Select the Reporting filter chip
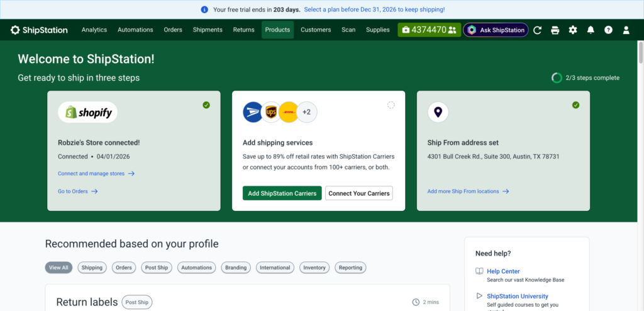Viewport: 644px width, 311px height. [351, 268]
